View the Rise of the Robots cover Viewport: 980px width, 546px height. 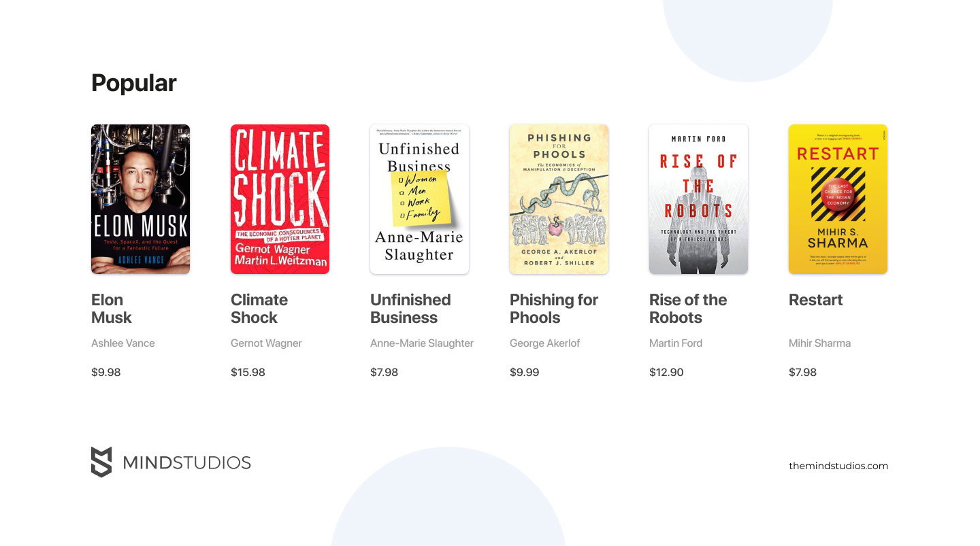[x=698, y=199]
